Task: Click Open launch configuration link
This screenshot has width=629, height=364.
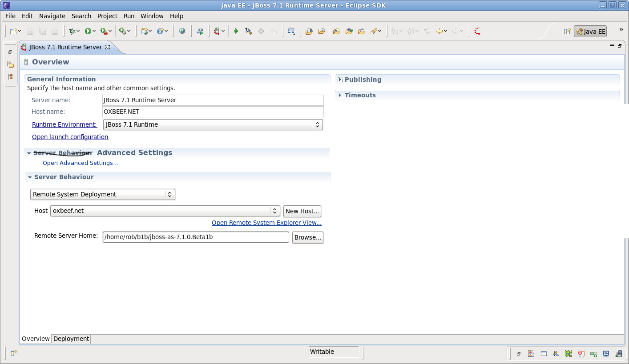Action: click(x=70, y=137)
